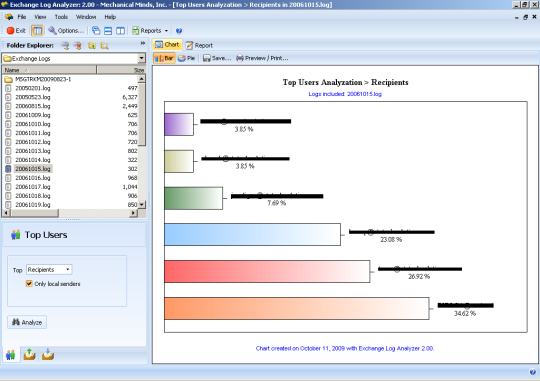Uncheck Only local senders checkbox
This screenshot has width=540, height=381.
coord(29,284)
